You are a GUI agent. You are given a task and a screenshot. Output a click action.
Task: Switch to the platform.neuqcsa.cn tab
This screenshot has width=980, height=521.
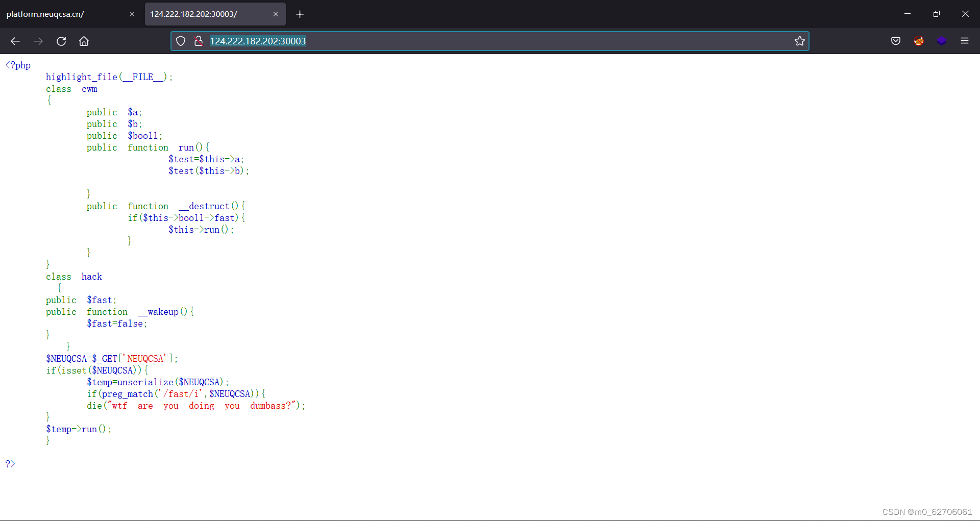click(70, 14)
